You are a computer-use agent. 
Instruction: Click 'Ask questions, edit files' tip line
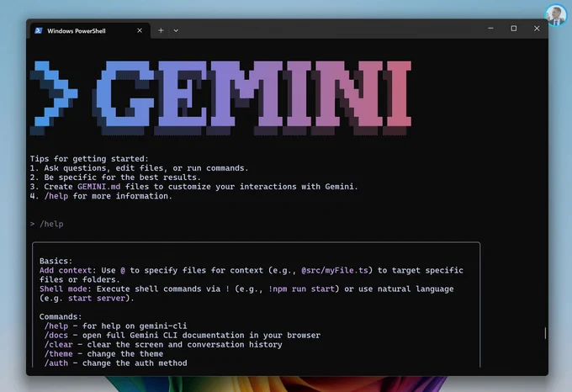point(139,168)
